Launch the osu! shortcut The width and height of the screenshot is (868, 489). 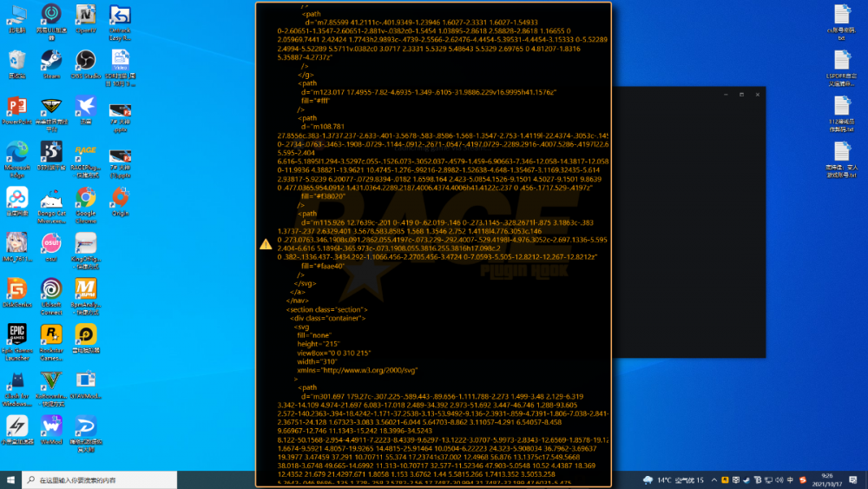[51, 247]
